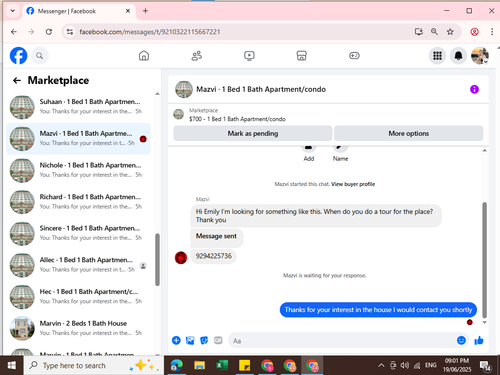This screenshot has width=500, height=375.
Task: Open View buyer profile link
Action: 353,184
